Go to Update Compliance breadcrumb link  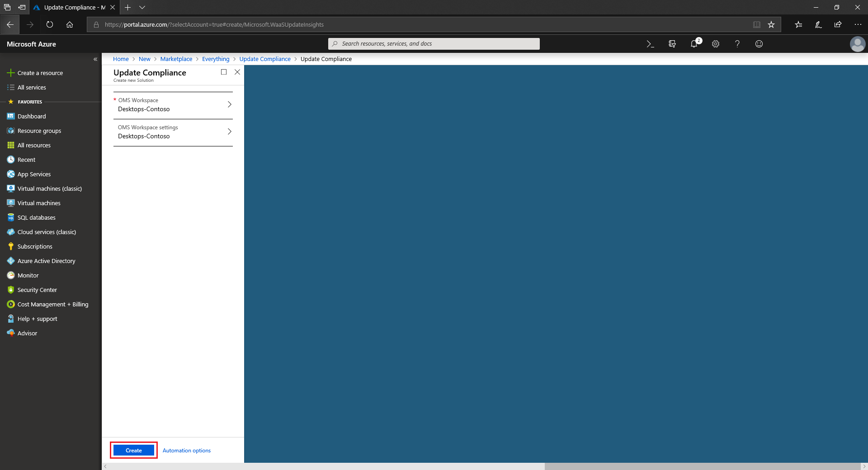tap(265, 59)
